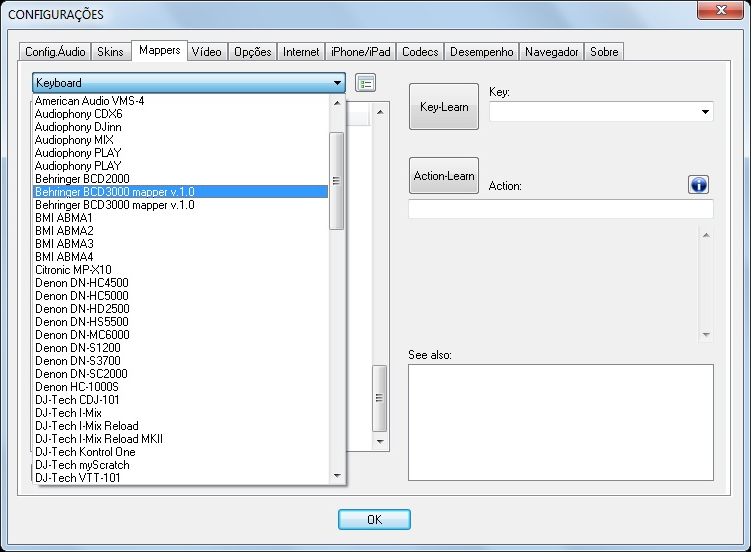Image resolution: width=751 pixels, height=552 pixels.
Task: Click into the Action text field
Action: (x=561, y=209)
